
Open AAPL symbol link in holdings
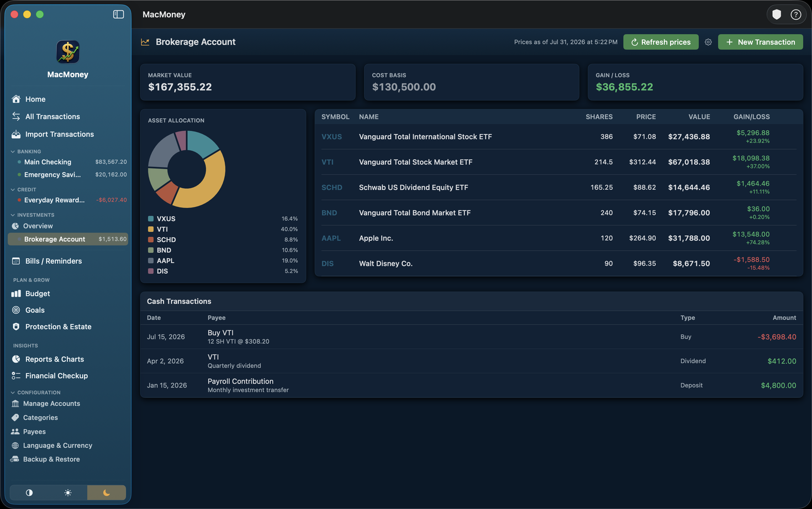(x=331, y=238)
